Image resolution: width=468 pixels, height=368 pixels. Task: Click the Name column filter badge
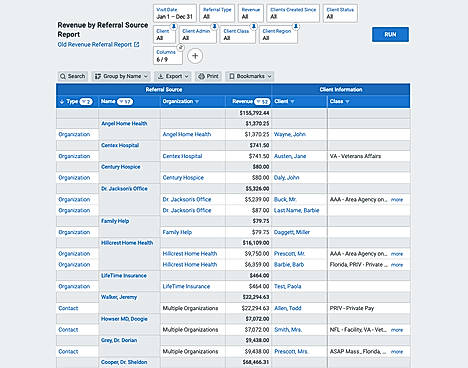pos(125,101)
